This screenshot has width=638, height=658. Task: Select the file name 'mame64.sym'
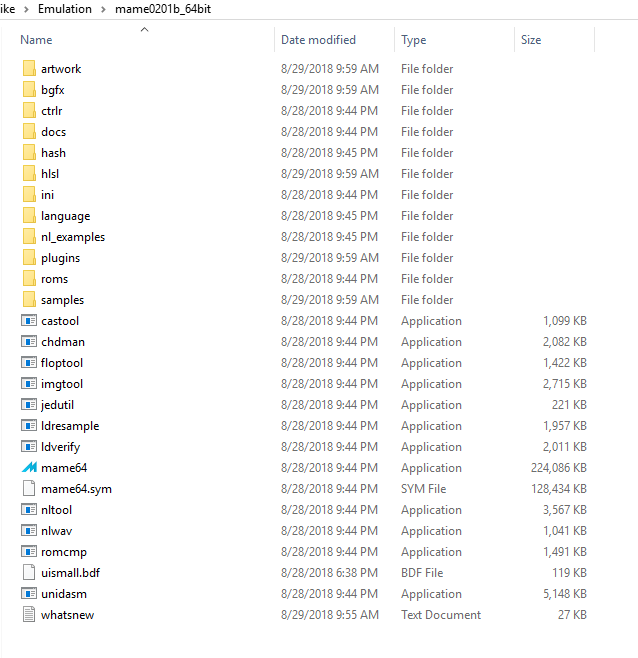76,489
